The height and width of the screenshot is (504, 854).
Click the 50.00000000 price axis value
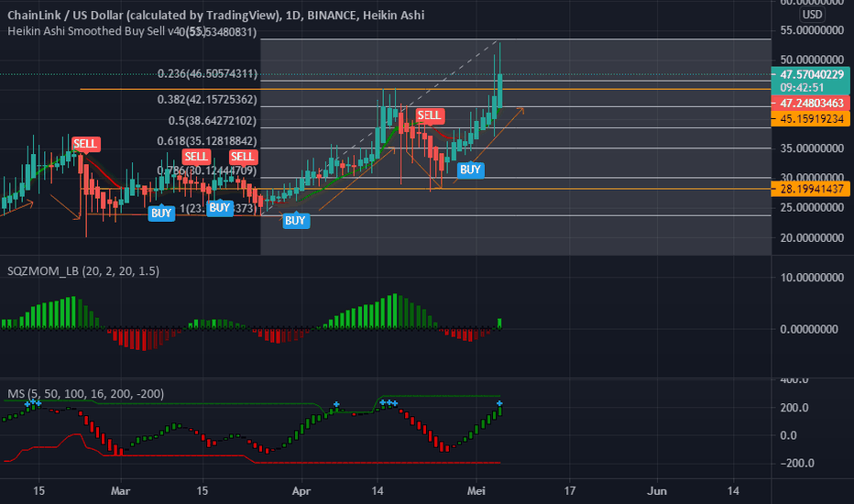click(x=812, y=60)
